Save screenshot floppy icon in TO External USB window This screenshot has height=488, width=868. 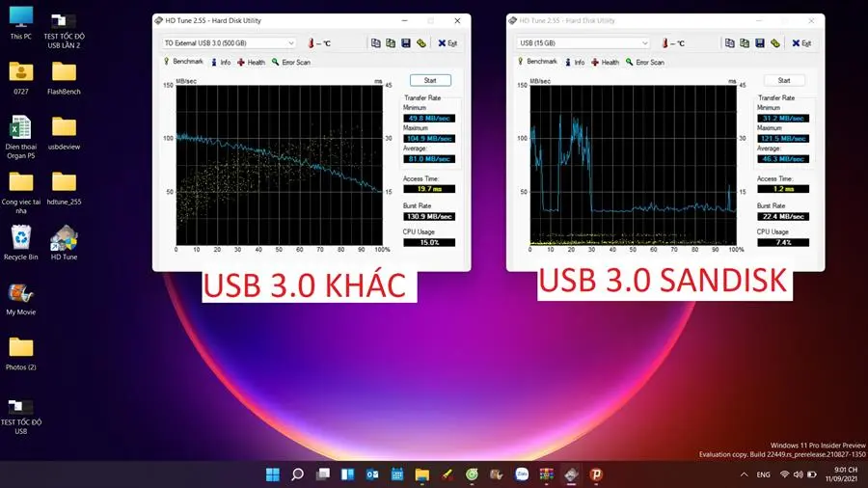[406, 43]
